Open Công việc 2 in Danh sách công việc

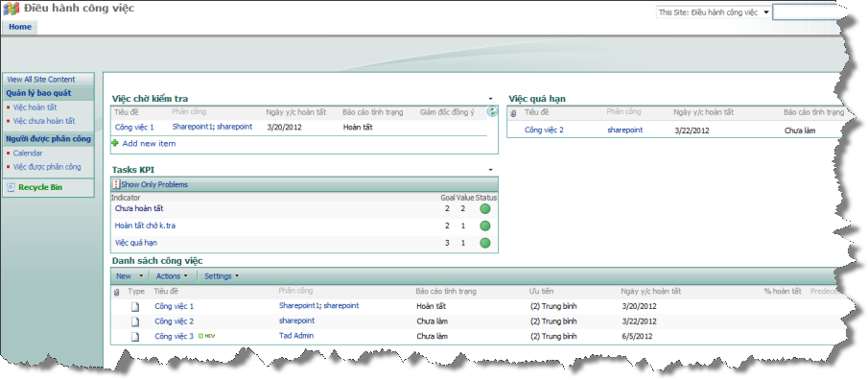[x=175, y=321]
